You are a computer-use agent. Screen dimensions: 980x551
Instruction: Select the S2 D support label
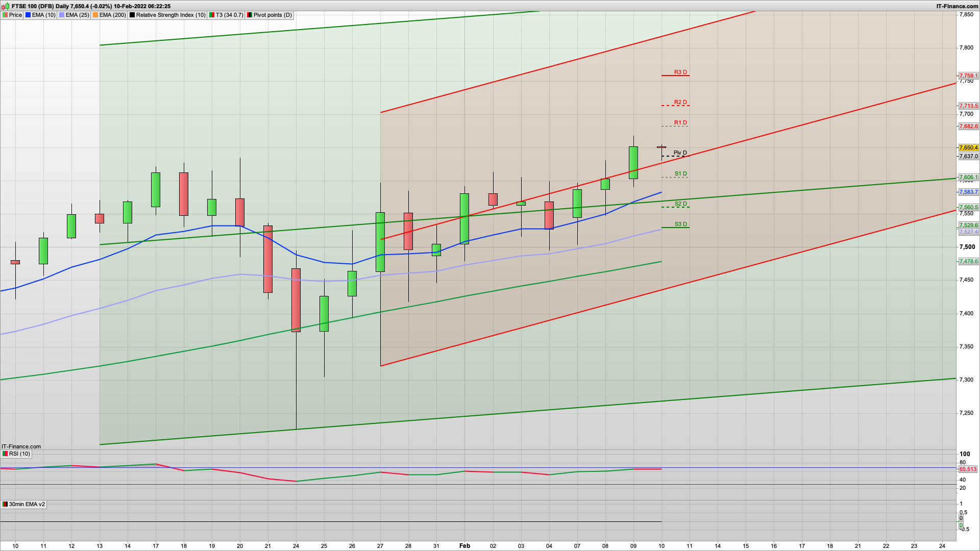[681, 204]
